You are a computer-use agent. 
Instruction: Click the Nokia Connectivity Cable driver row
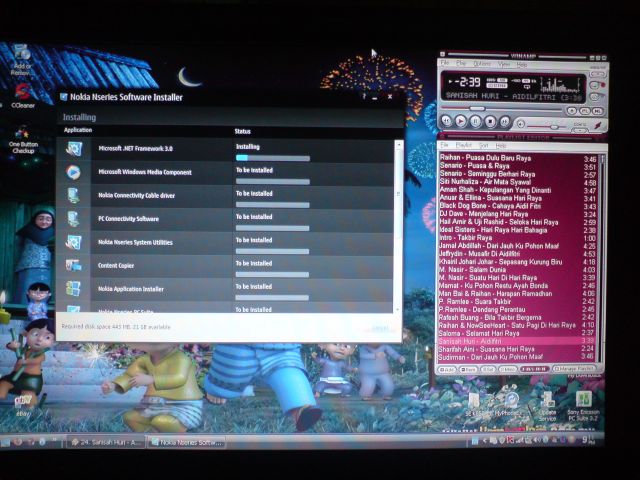[225, 196]
